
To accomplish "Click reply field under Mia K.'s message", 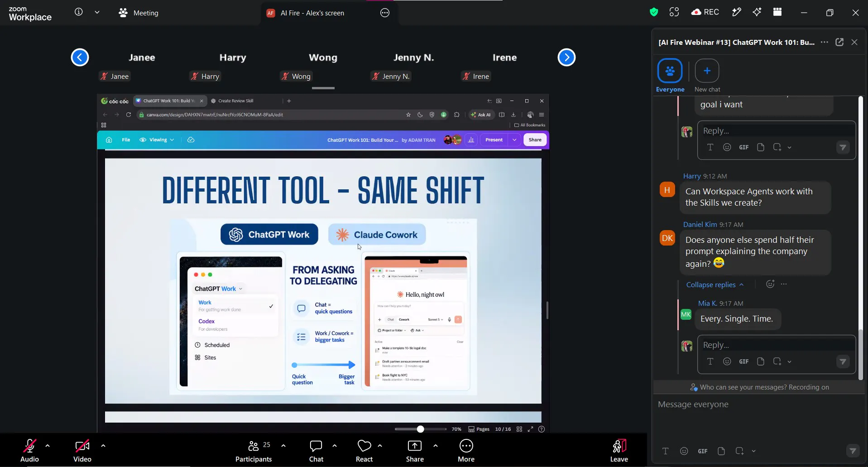I will pos(777,345).
